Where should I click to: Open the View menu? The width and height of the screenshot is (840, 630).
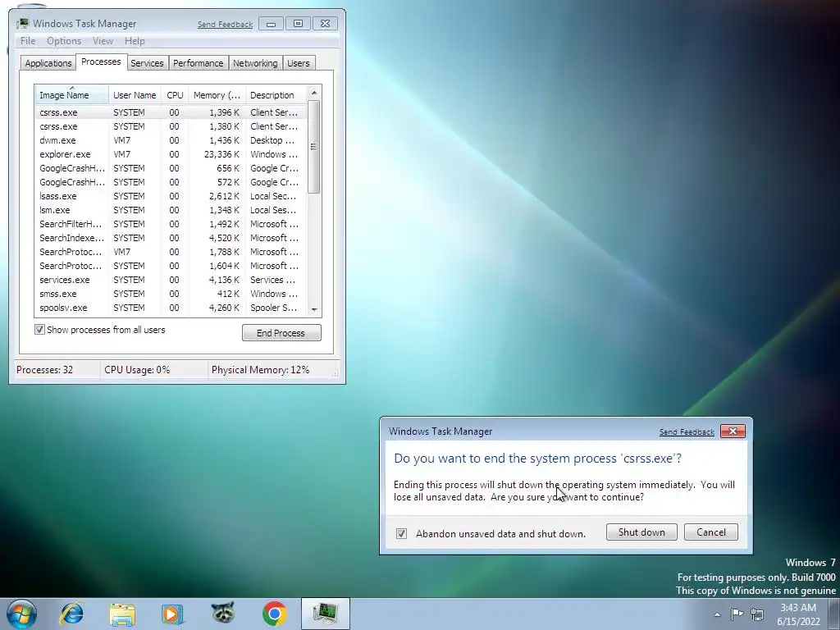pyautogui.click(x=103, y=41)
